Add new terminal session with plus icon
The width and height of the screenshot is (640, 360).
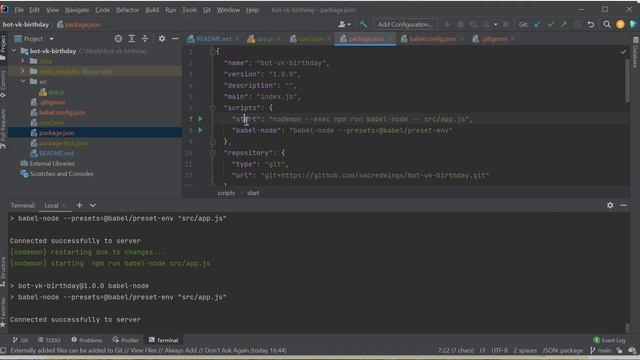[79, 205]
